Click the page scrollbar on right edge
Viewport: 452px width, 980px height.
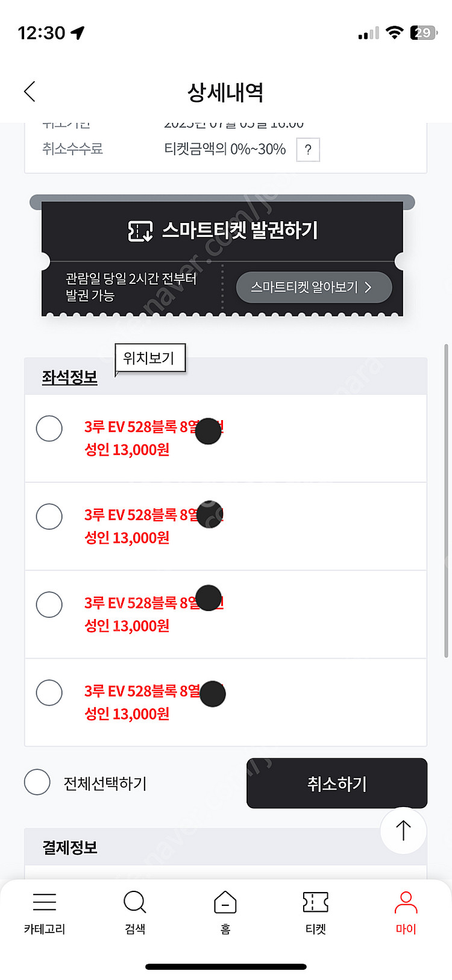pyautogui.click(x=446, y=500)
